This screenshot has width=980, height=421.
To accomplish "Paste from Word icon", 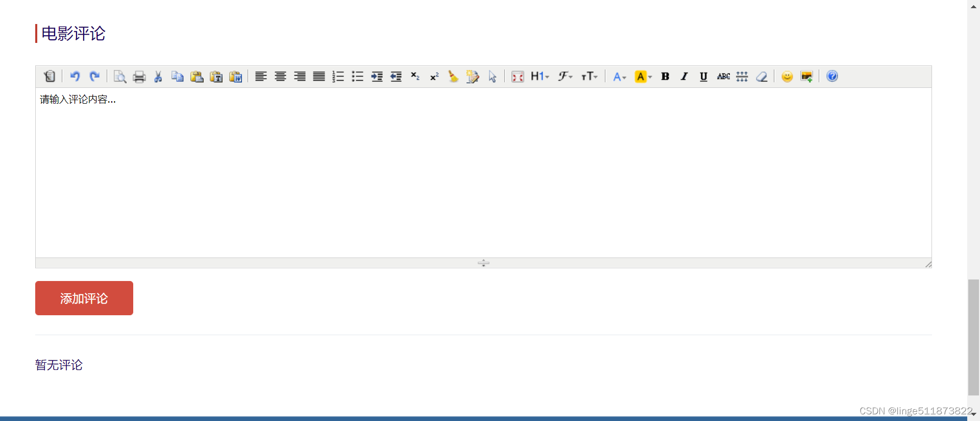I will pos(236,76).
